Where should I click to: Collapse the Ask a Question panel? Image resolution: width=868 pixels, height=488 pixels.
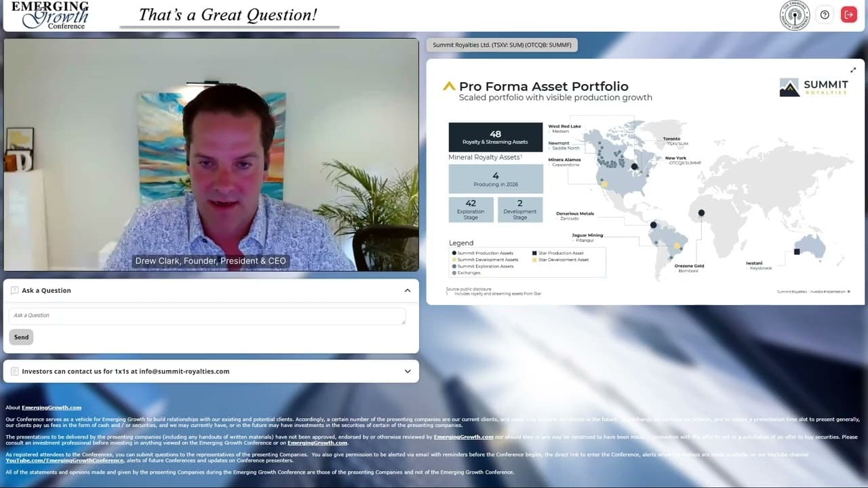click(408, 291)
